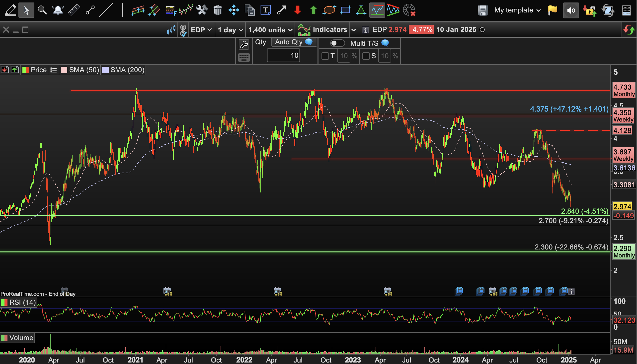This screenshot has height=364, width=637.
Task: Select the red down arrow tool
Action: point(297,10)
